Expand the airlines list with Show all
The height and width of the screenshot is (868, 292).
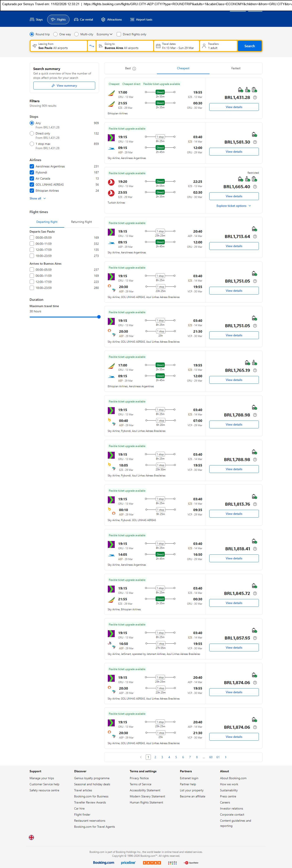37,198
